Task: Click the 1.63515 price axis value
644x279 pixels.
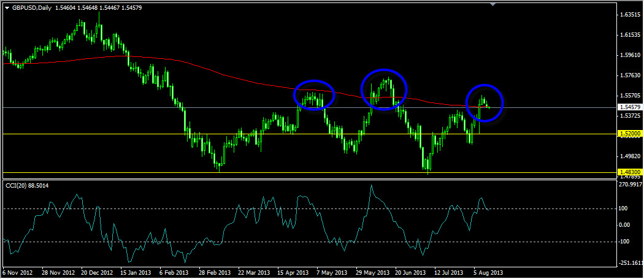Action: pyautogui.click(x=630, y=15)
